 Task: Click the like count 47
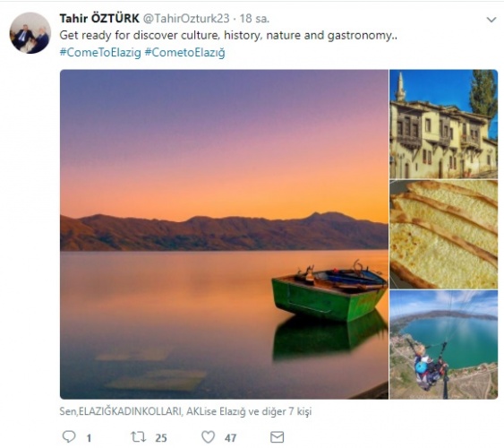point(230,438)
